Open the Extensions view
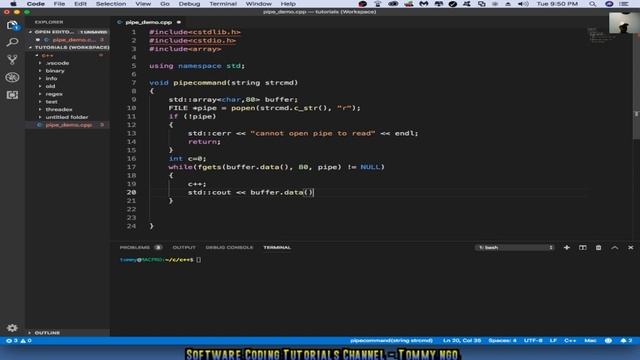 coord(12,95)
